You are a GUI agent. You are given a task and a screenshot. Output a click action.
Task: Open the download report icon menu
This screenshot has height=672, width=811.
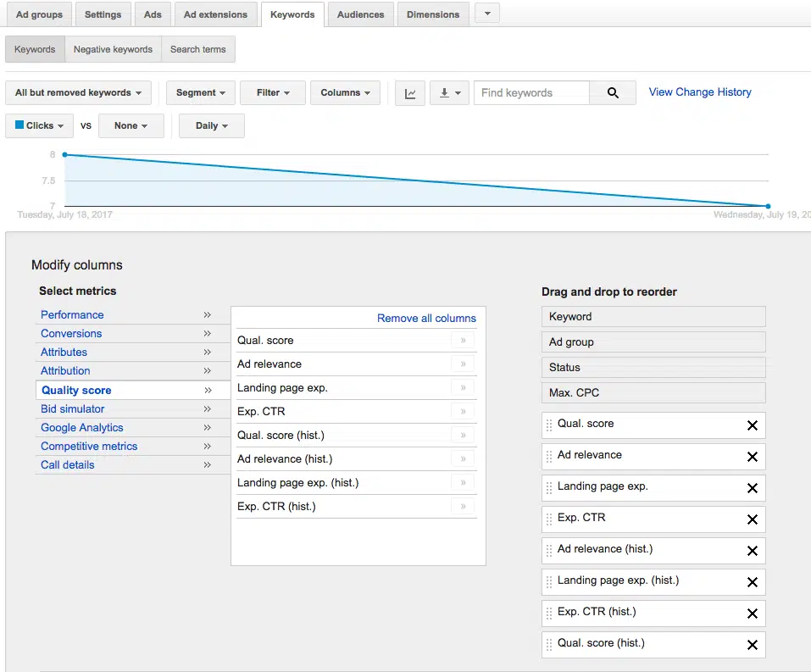[449, 93]
